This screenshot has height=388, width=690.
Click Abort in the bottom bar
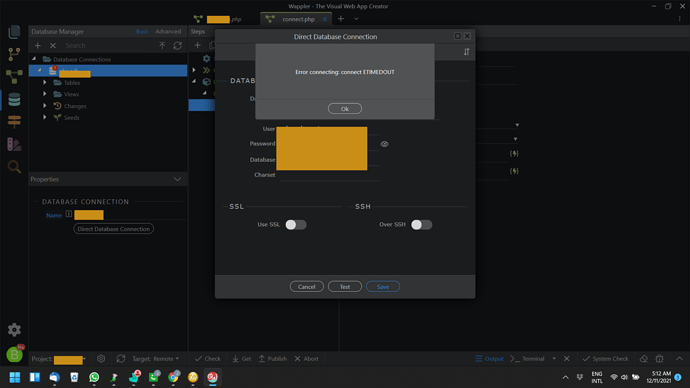click(306, 359)
